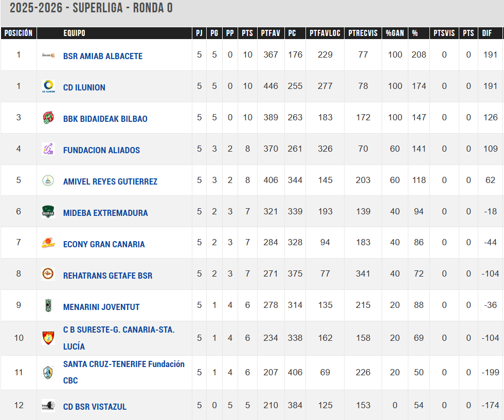
Task: Click the CD BSR Vistazul logo
Action: point(48,406)
